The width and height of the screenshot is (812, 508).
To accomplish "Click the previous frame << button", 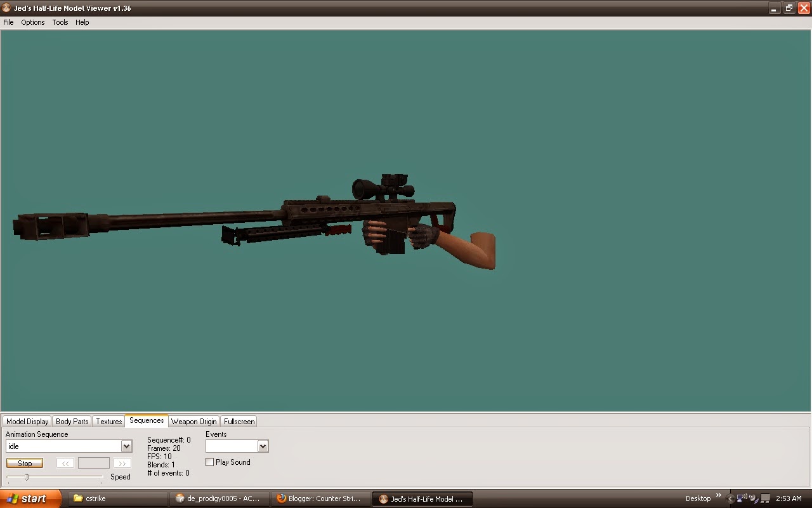I will pyautogui.click(x=65, y=464).
